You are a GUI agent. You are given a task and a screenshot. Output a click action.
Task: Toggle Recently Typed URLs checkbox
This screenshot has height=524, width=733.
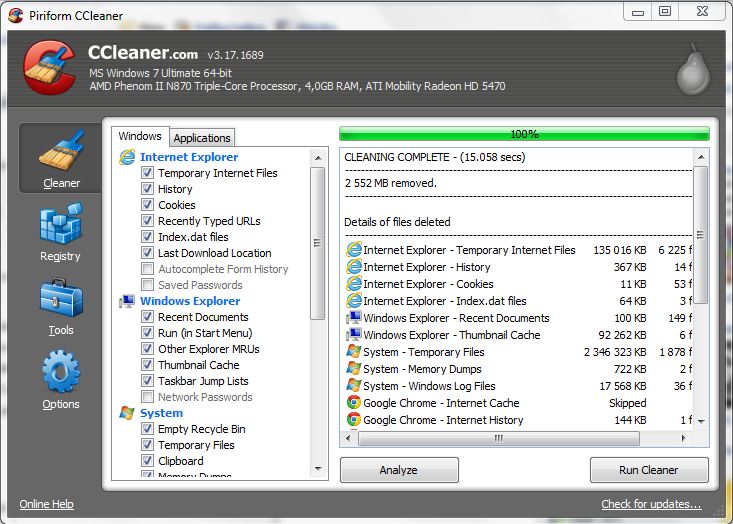tap(147, 220)
